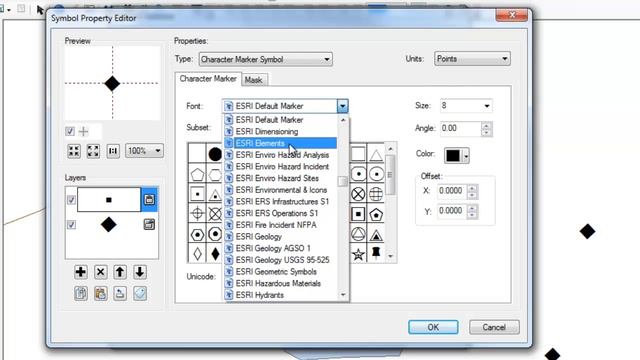Confirm with the OK button
This screenshot has height=360, width=640.
[433, 327]
